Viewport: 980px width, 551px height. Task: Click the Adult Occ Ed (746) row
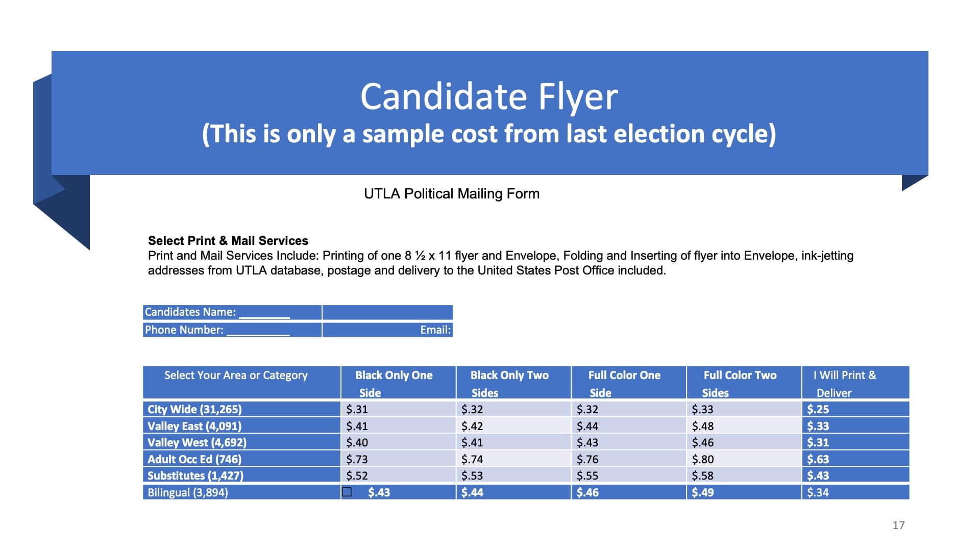pyautogui.click(x=194, y=459)
